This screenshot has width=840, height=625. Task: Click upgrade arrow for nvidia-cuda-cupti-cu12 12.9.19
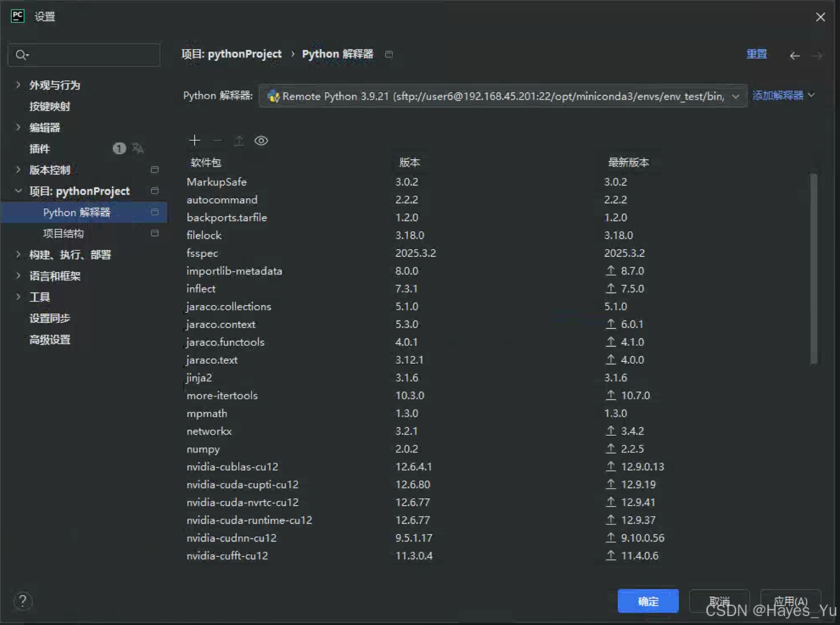pos(611,485)
